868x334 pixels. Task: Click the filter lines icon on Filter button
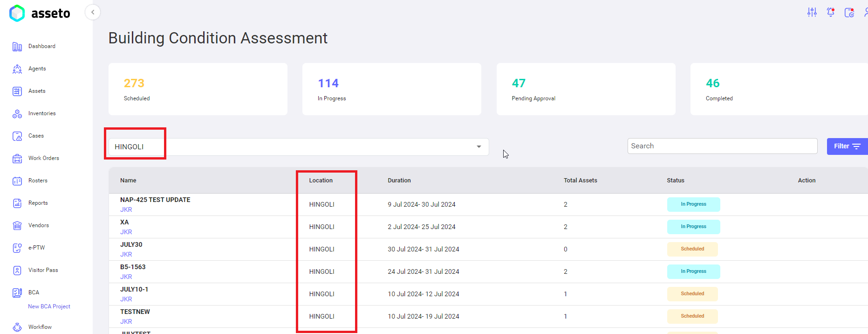click(x=856, y=146)
